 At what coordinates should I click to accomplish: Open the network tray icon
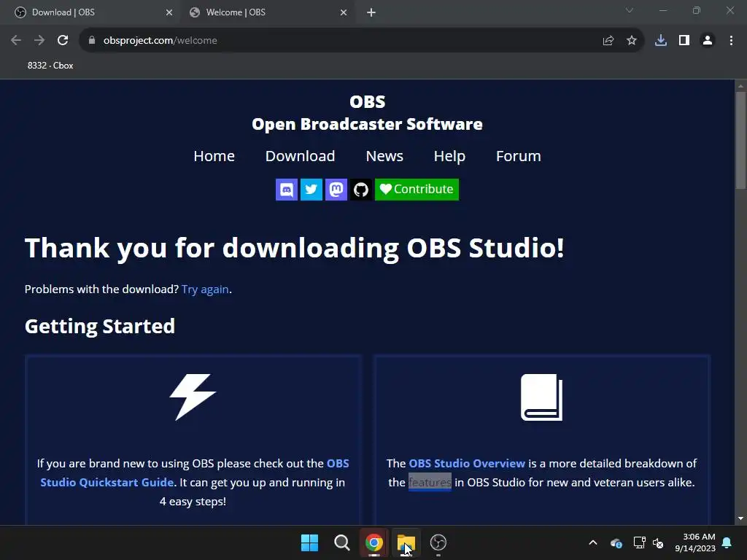[639, 542]
